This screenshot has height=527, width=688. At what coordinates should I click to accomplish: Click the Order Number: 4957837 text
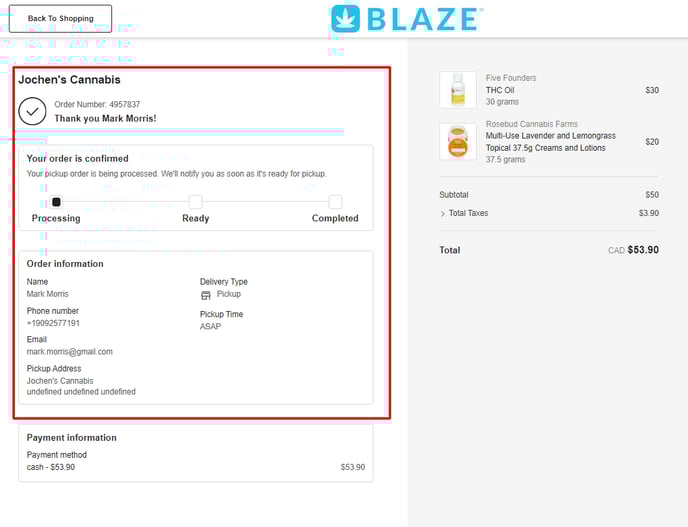(97, 104)
